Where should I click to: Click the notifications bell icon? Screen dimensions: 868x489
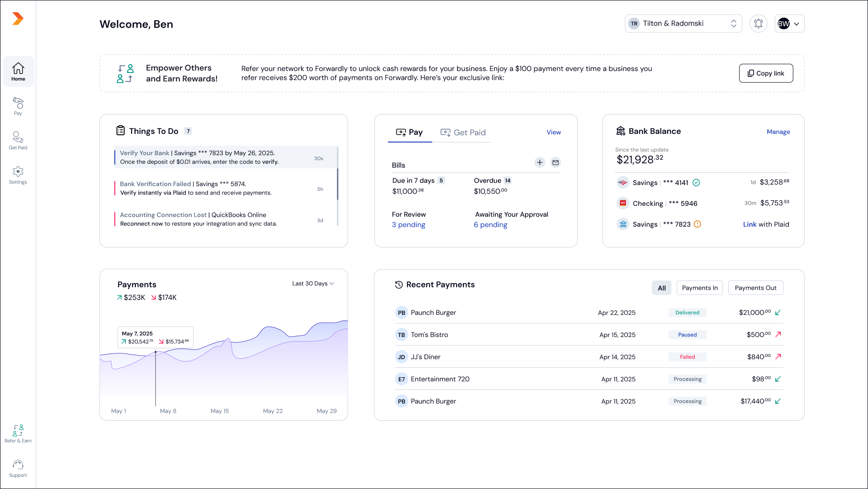758,24
